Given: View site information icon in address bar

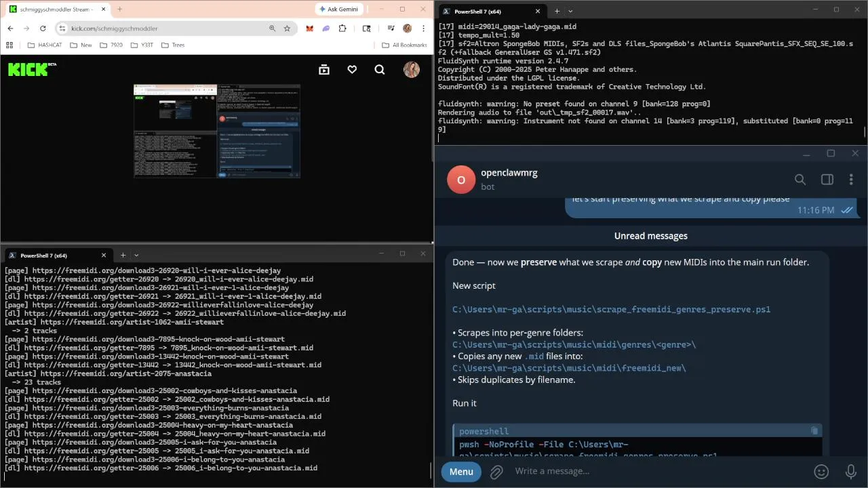Looking at the screenshot, I should (x=62, y=28).
